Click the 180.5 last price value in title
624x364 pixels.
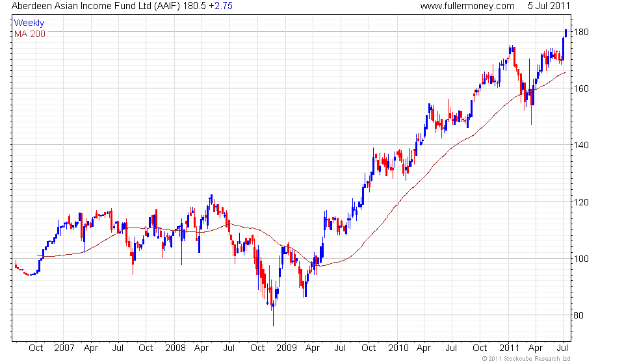point(194,6)
